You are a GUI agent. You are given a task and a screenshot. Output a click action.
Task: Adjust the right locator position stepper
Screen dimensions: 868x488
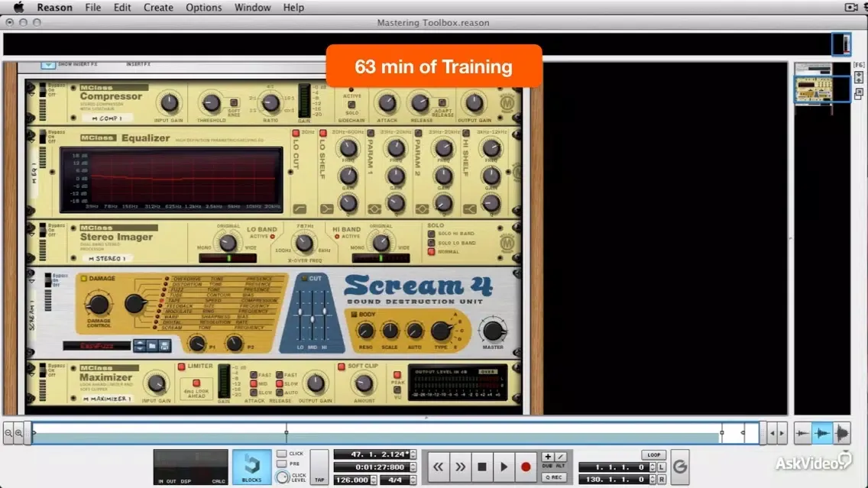653,480
